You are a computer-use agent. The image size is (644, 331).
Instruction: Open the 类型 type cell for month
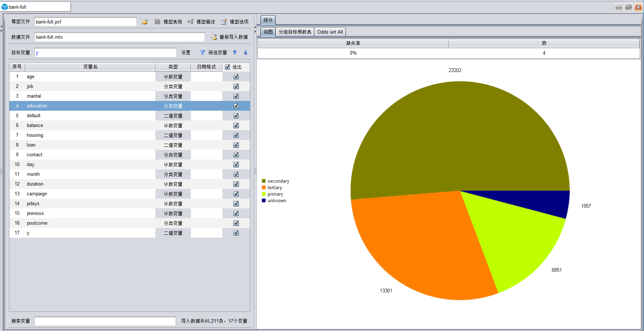173,174
